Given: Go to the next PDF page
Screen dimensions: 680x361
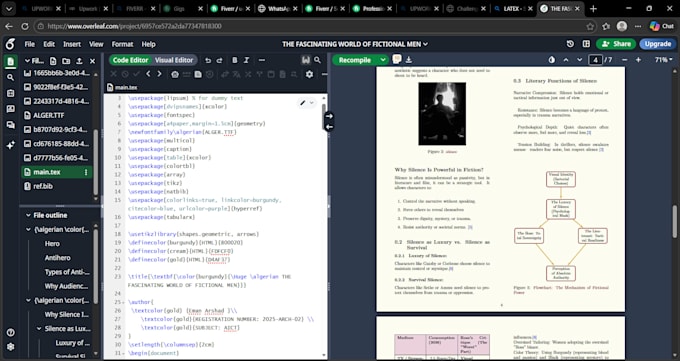Looking at the screenshot, I should tap(579, 60).
